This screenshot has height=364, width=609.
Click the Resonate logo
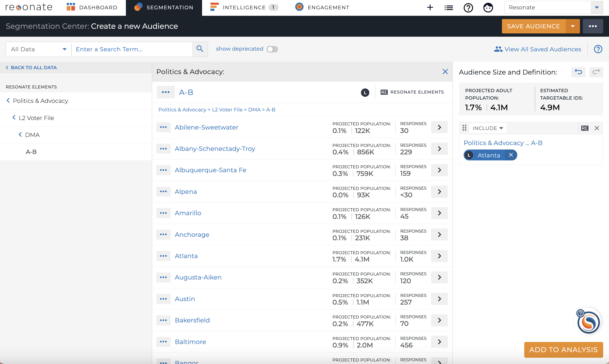coord(29,7)
